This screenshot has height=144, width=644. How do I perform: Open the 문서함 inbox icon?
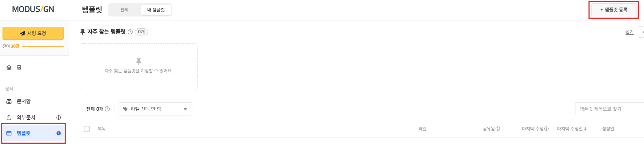click(9, 101)
